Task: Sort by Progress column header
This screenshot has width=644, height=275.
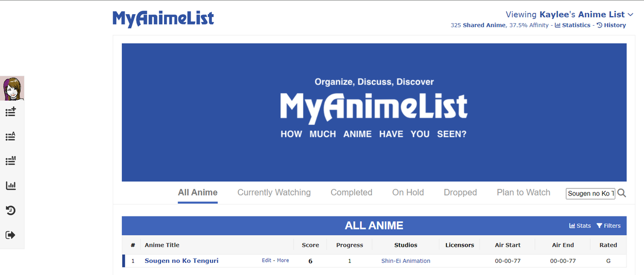Action: (350, 245)
